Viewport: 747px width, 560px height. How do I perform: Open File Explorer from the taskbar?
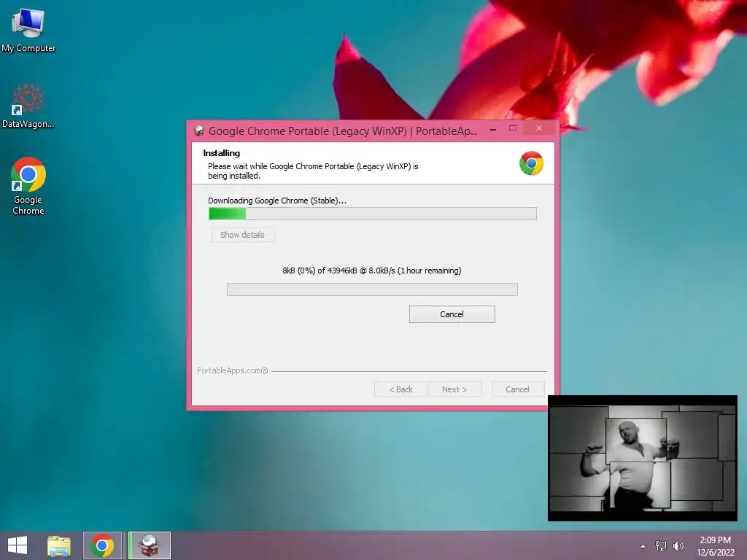(x=59, y=545)
